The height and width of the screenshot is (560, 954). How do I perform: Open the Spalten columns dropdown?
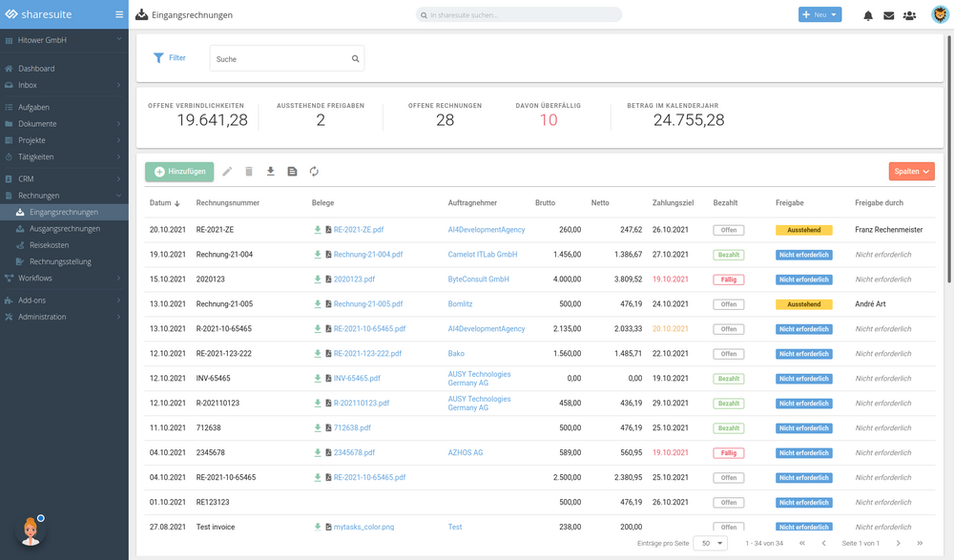pyautogui.click(x=911, y=172)
